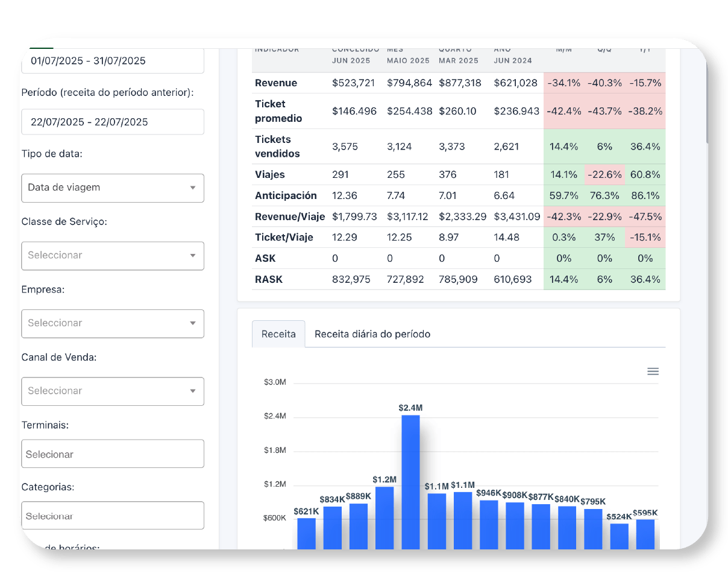Switch to the Receita tab

pyautogui.click(x=278, y=334)
